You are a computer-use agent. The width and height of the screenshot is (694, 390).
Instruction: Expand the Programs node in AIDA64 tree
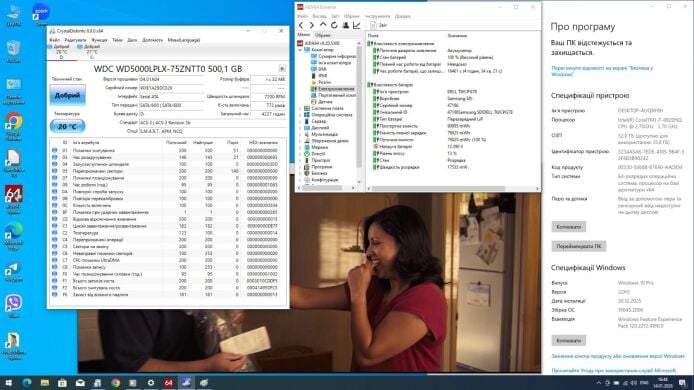(300, 167)
